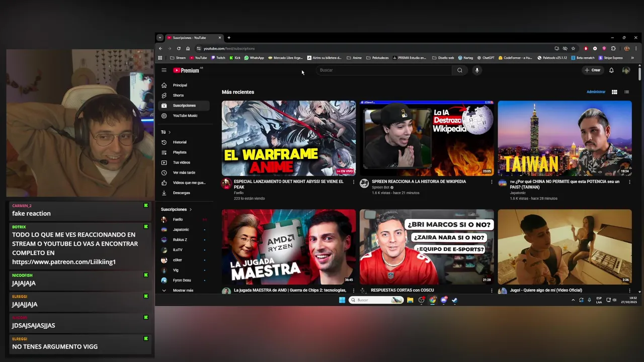644x362 pixels.
Task: Expand Mostrar más subscriptions
Action: (184, 290)
